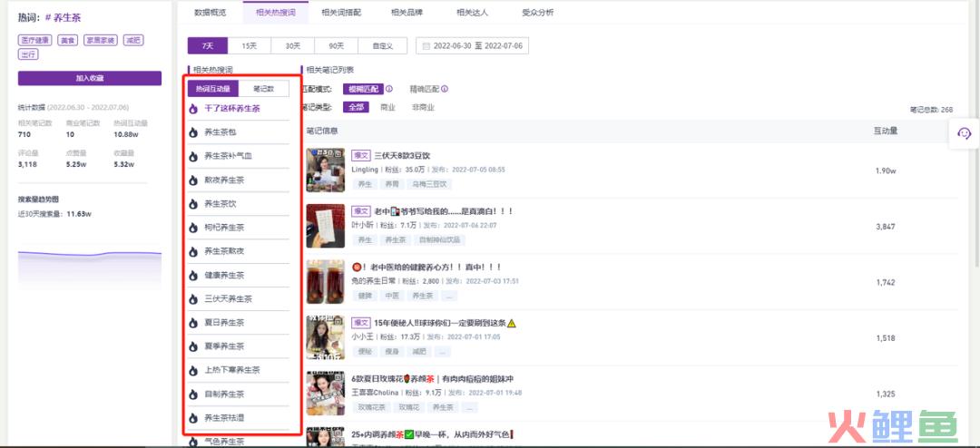Open the note titled 三伏天8款3豆饮

[x=402, y=156]
